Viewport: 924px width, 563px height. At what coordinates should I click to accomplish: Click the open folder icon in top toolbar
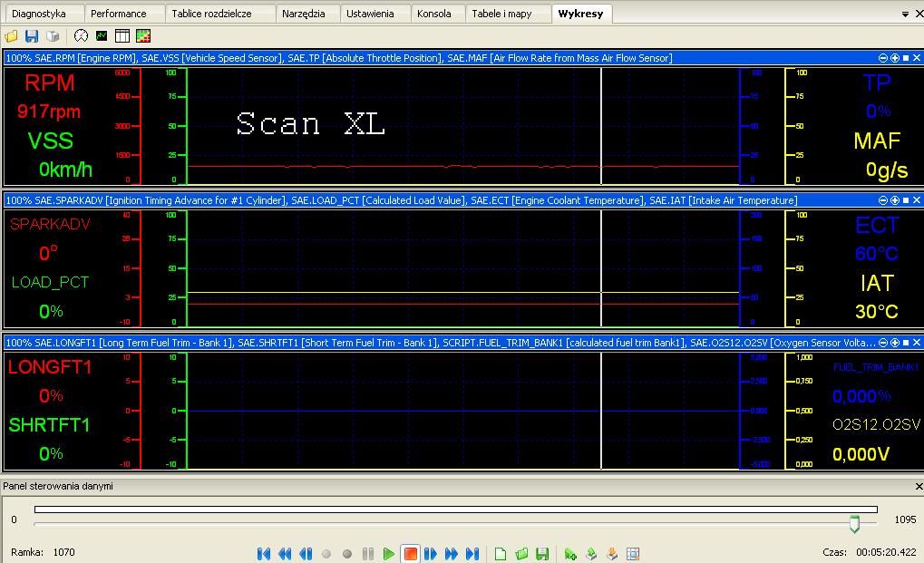pos(12,36)
